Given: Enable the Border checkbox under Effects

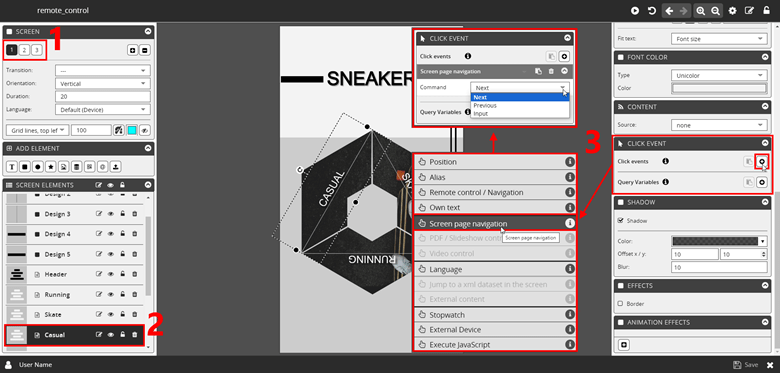Looking at the screenshot, I should (620, 303).
